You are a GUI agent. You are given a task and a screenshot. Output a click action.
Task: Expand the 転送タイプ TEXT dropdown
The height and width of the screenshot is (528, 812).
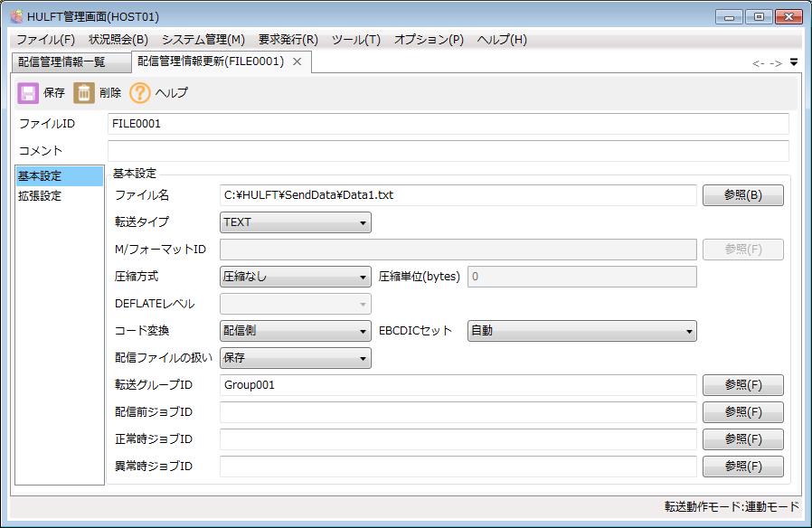point(295,222)
